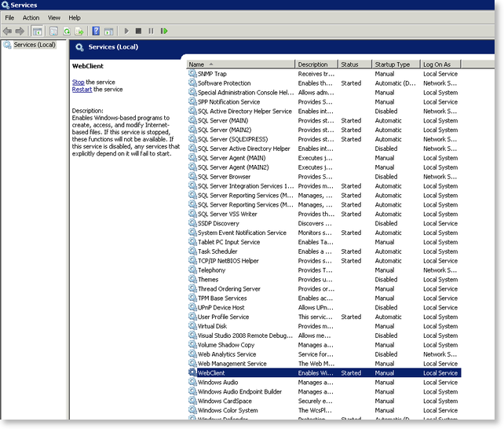The width and height of the screenshot is (504, 429).
Task: Select Thread Ordering Server service
Action: pos(325,289)
